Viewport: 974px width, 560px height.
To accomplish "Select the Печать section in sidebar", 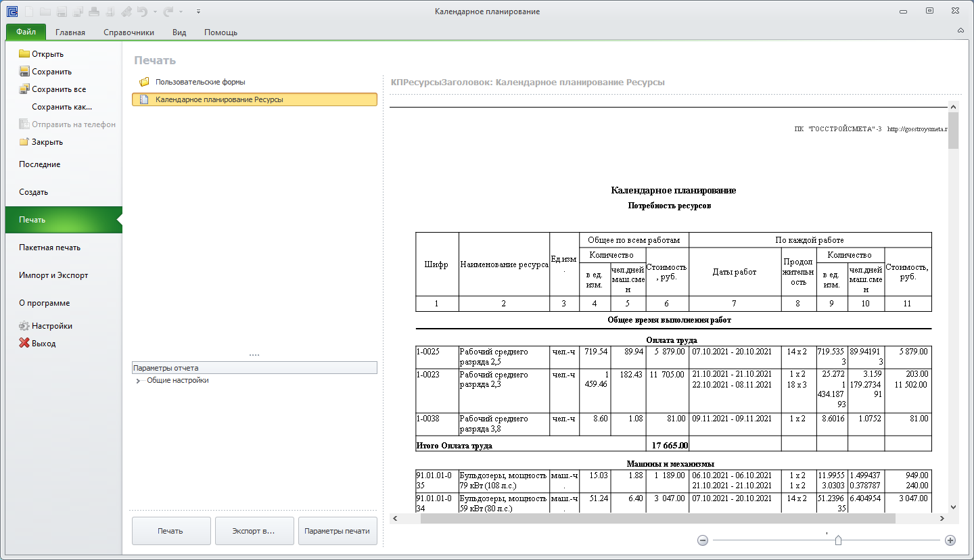I will pyautogui.click(x=64, y=220).
